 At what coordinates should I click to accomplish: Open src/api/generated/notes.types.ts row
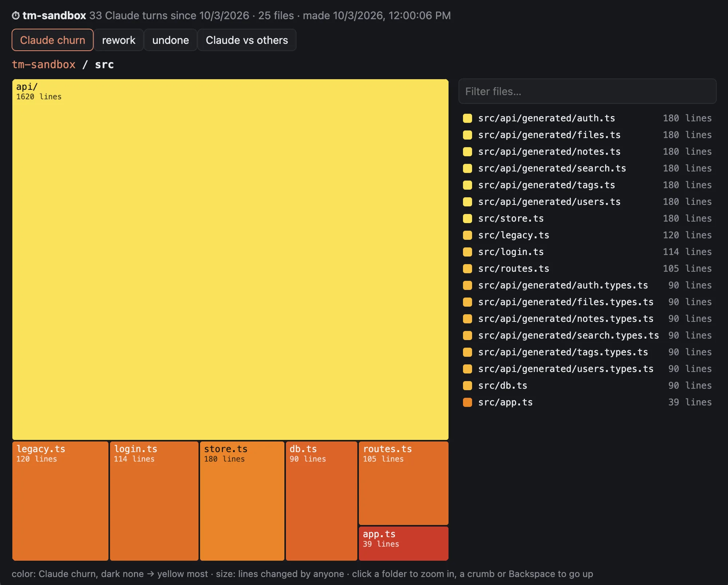coord(587,319)
